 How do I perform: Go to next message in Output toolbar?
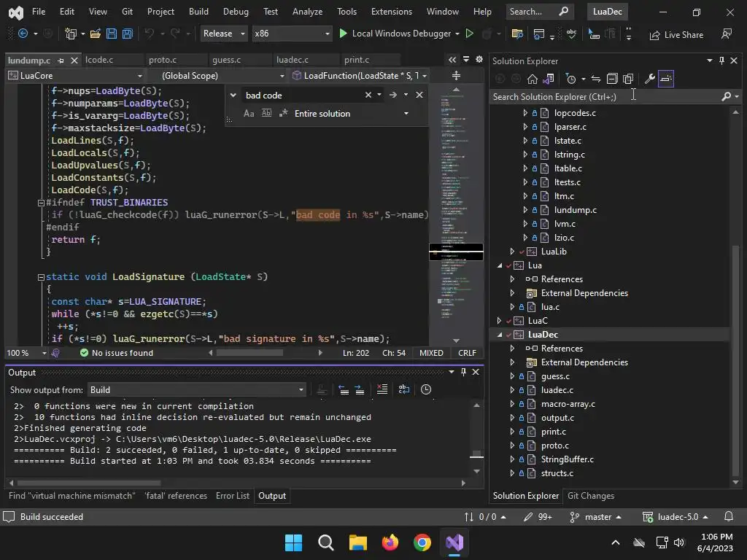tap(360, 389)
